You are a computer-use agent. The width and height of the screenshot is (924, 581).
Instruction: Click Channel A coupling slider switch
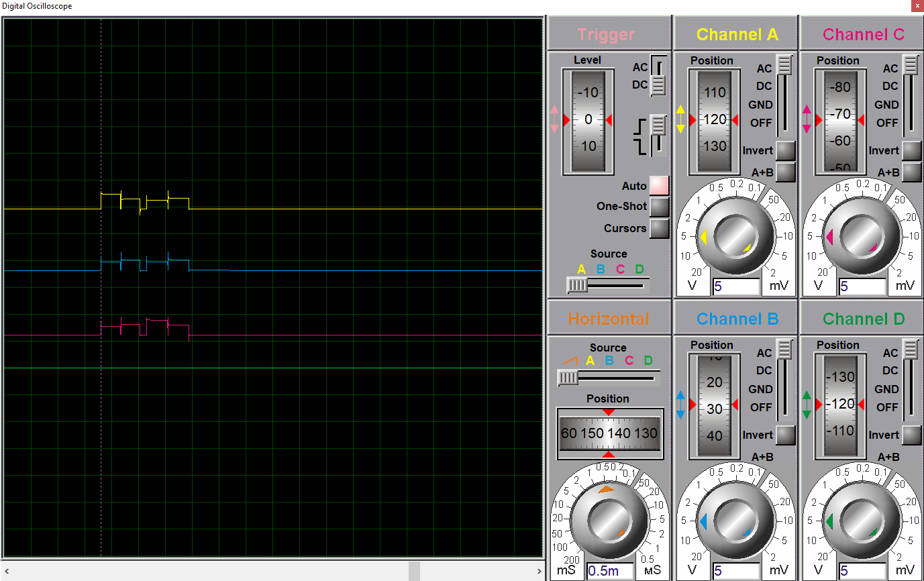pyautogui.click(x=784, y=65)
